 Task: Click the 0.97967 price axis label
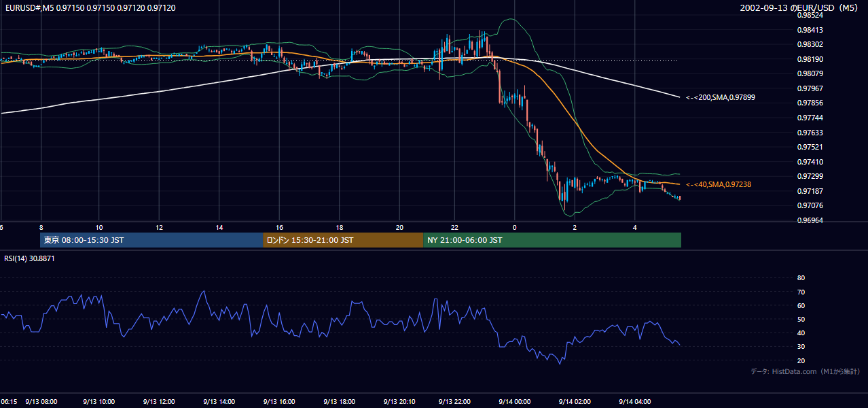pyautogui.click(x=810, y=88)
